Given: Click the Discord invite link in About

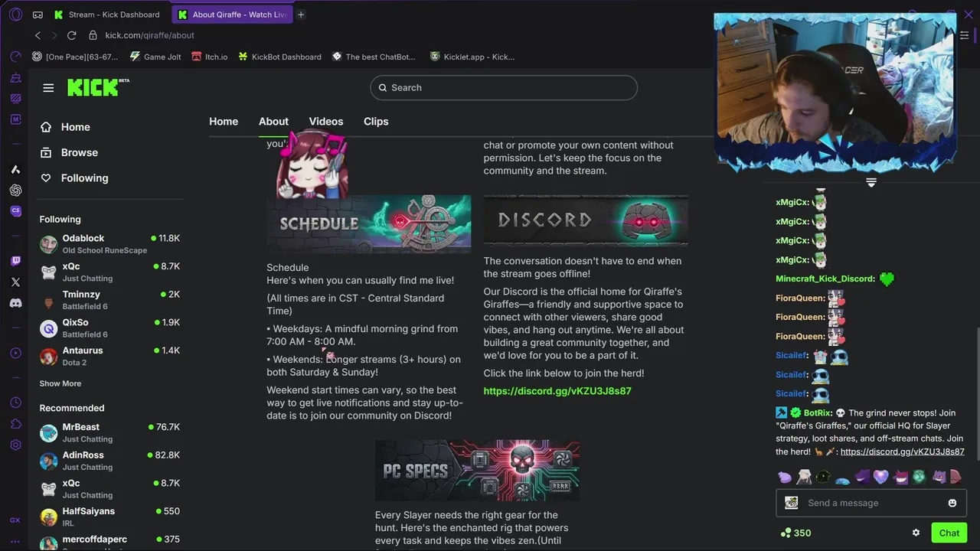Looking at the screenshot, I should [557, 391].
